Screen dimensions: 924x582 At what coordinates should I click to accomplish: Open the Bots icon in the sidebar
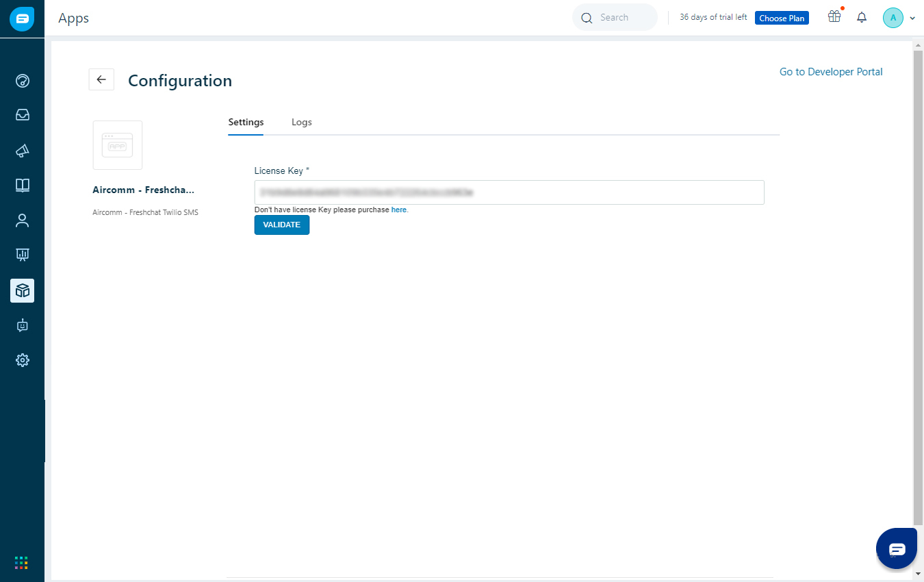[22, 325]
